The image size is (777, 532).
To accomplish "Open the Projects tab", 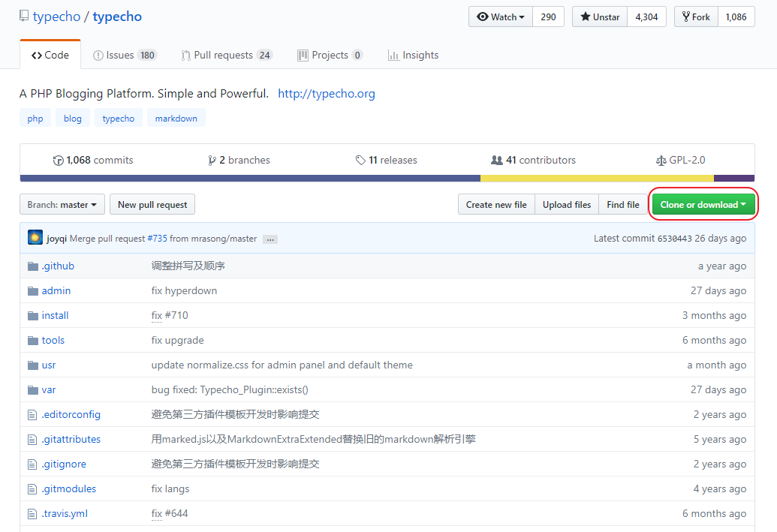I will point(330,55).
